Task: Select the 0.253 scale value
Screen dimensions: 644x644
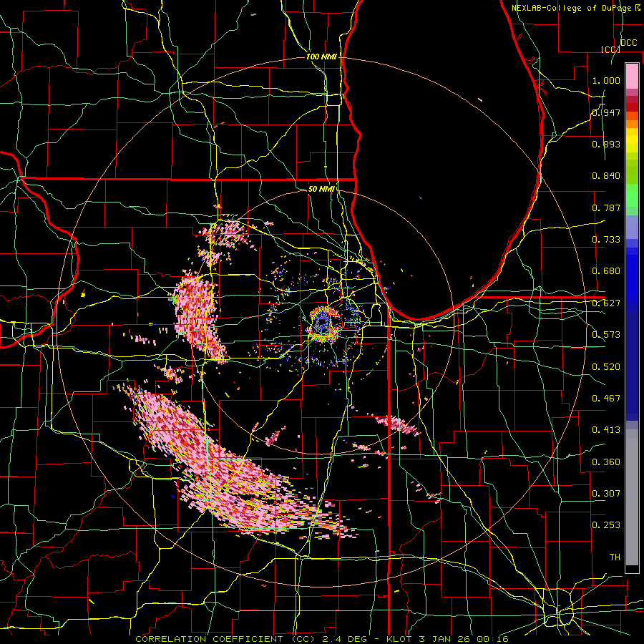Action: (606, 525)
